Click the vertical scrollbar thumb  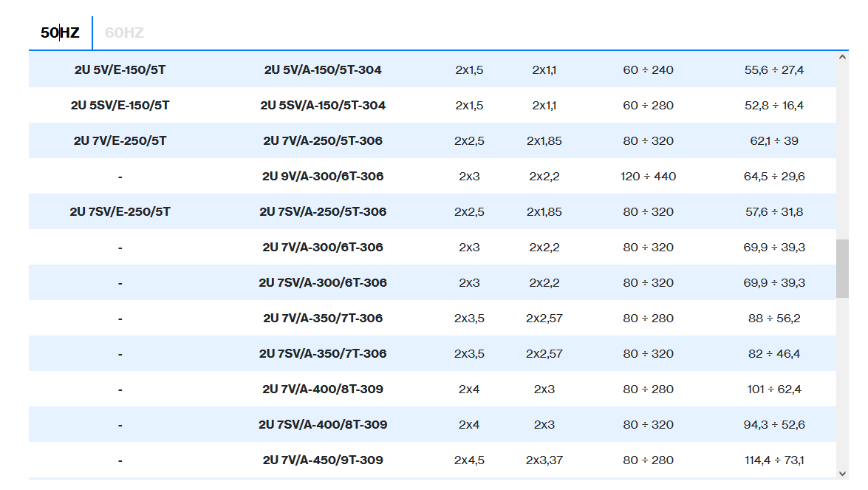click(842, 268)
